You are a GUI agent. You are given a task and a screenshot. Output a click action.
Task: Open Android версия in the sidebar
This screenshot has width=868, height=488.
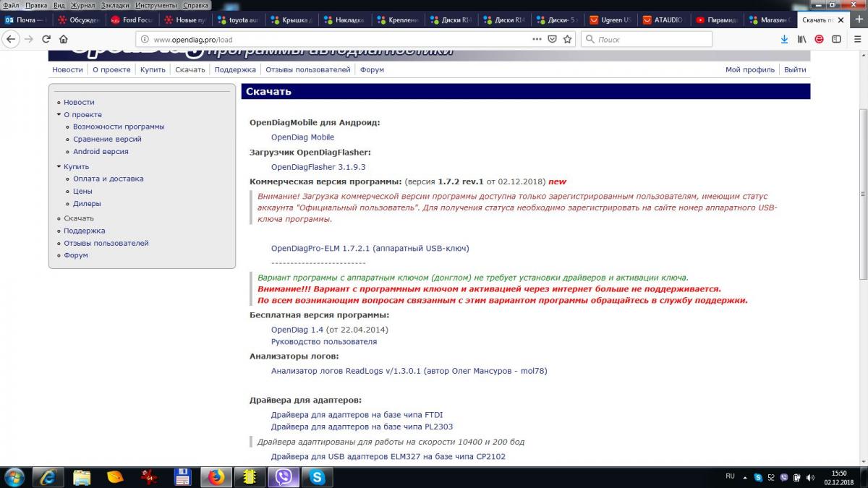point(101,152)
